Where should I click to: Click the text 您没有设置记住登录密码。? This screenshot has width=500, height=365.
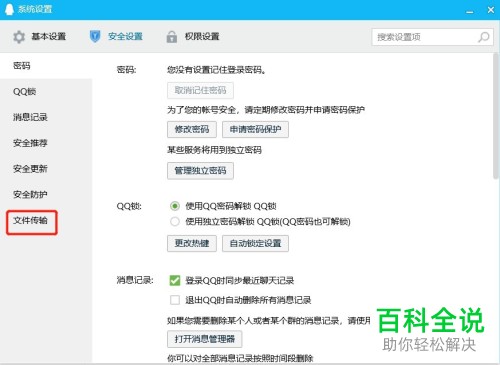217,70
